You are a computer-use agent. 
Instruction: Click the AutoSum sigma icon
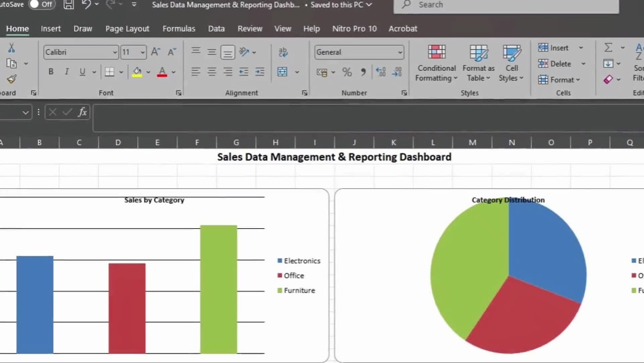609,48
